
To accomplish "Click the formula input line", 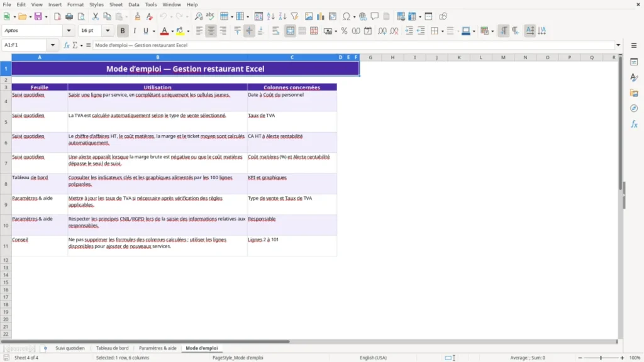I will 354,45.
